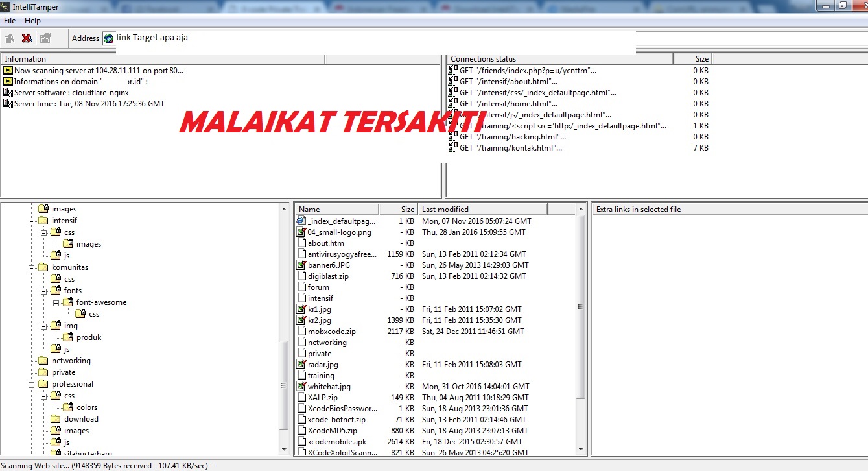The width and height of the screenshot is (868, 471).
Task: Click the Information column header
Action: pyautogui.click(x=163, y=58)
